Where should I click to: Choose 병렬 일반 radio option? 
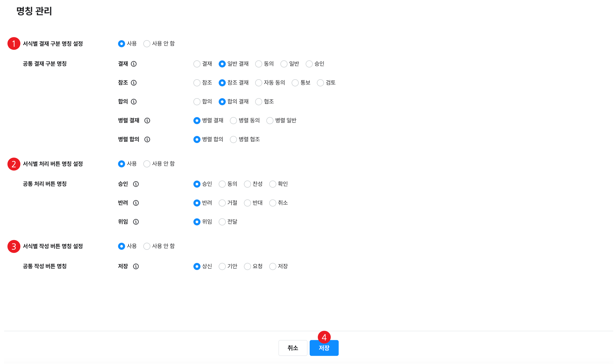tap(270, 121)
